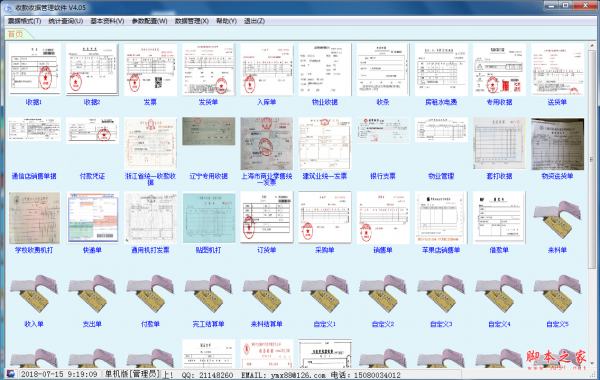The width and height of the screenshot is (600, 380).
Task: Click the date-time text in status bar
Action: 59,374
